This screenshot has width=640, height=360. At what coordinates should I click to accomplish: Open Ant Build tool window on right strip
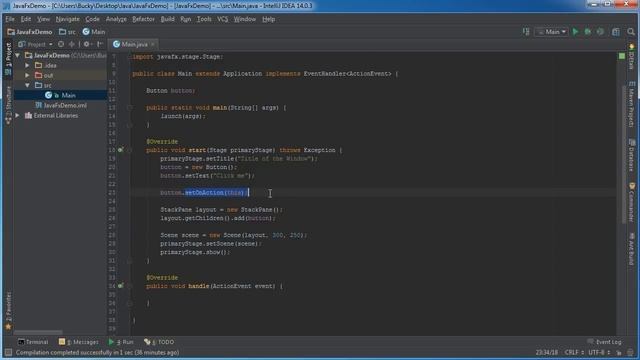tap(632, 249)
